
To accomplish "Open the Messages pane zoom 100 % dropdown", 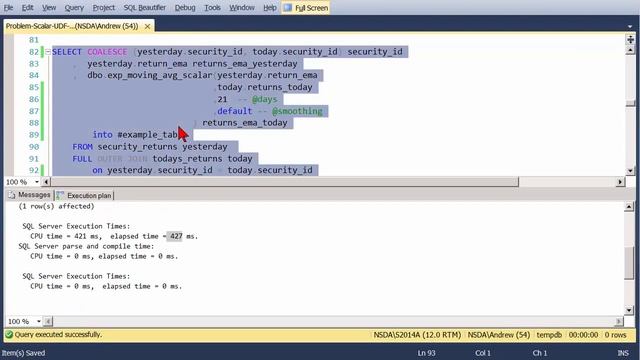I will pyautogui.click(x=38, y=321).
